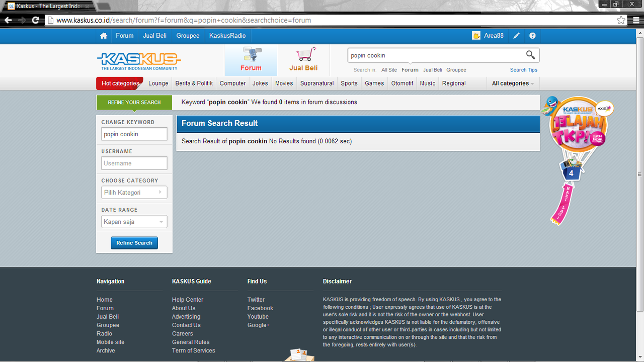Click the pencil create-post icon
644x362 pixels.
pos(517,36)
